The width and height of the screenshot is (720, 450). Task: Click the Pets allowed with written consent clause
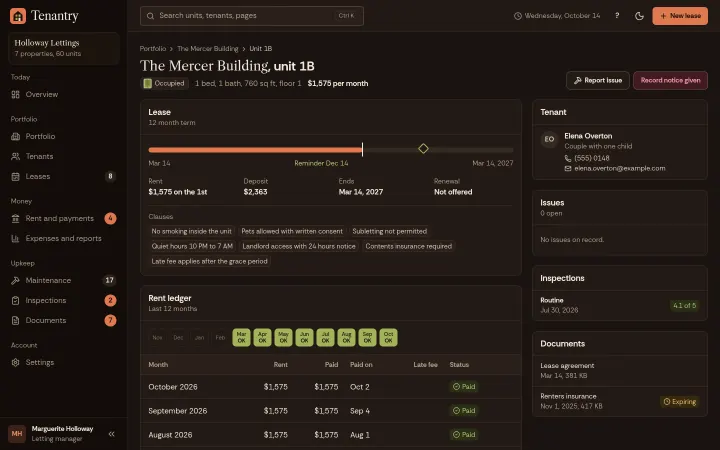[x=292, y=231]
